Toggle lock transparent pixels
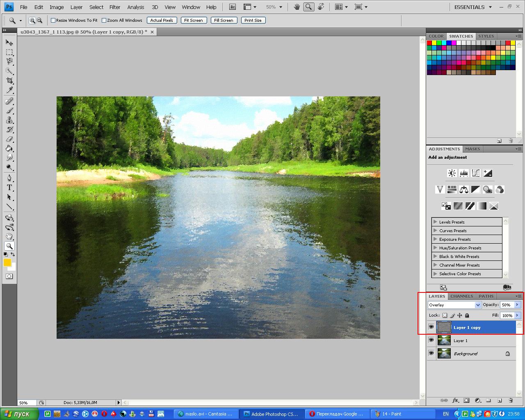This screenshot has height=420, width=525. pos(445,315)
